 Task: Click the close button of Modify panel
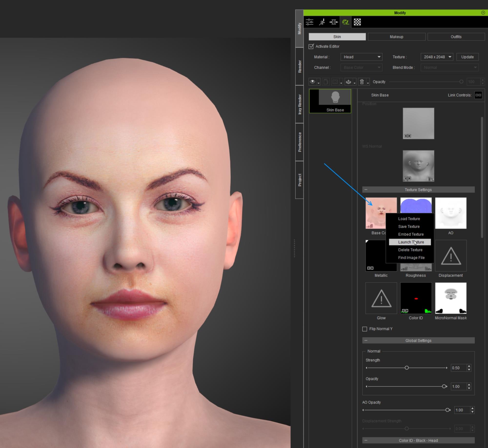tap(483, 13)
